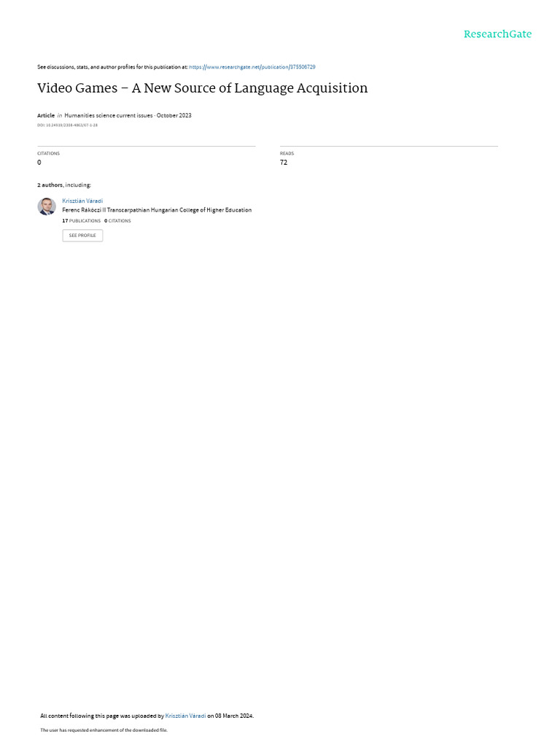Viewport: 560px width, 747px height.
Task: Open the researchgate.net publication URL link
Action: (252, 67)
